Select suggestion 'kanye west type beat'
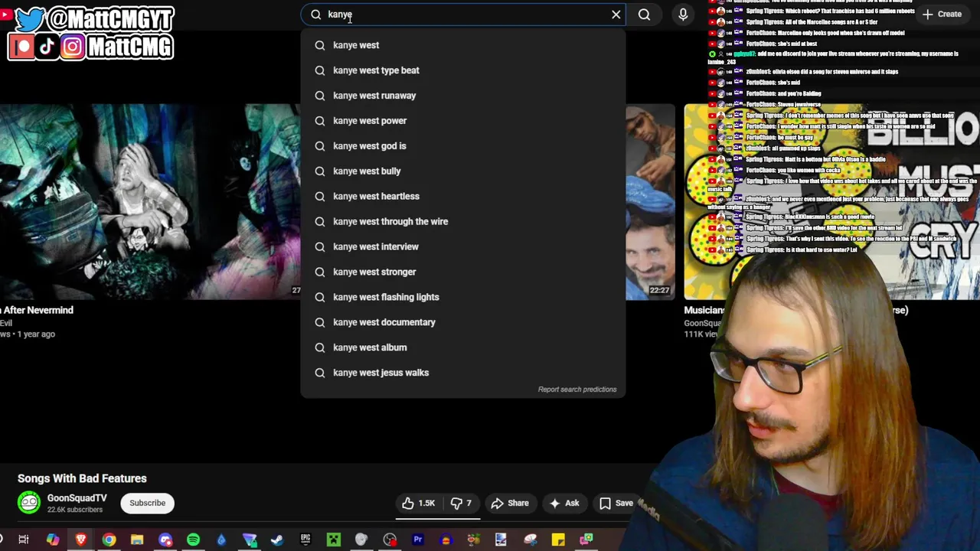The width and height of the screenshot is (980, 551). (x=463, y=70)
